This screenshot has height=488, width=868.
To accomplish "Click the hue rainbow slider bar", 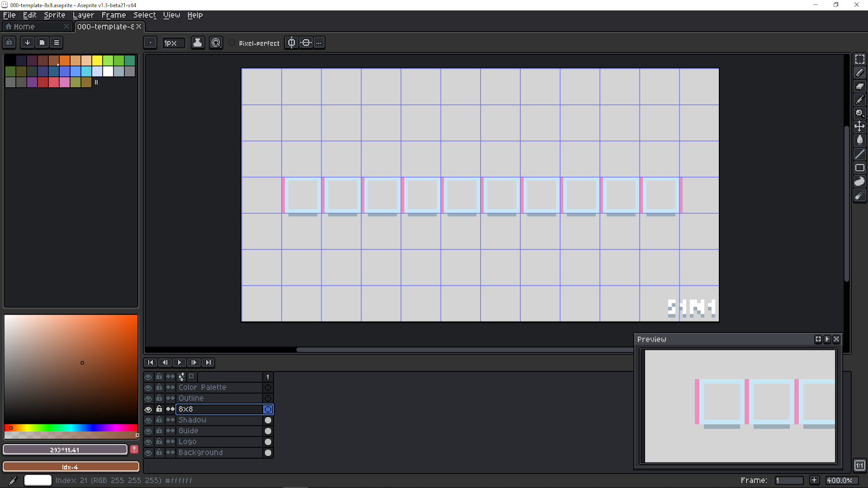I will [71, 428].
